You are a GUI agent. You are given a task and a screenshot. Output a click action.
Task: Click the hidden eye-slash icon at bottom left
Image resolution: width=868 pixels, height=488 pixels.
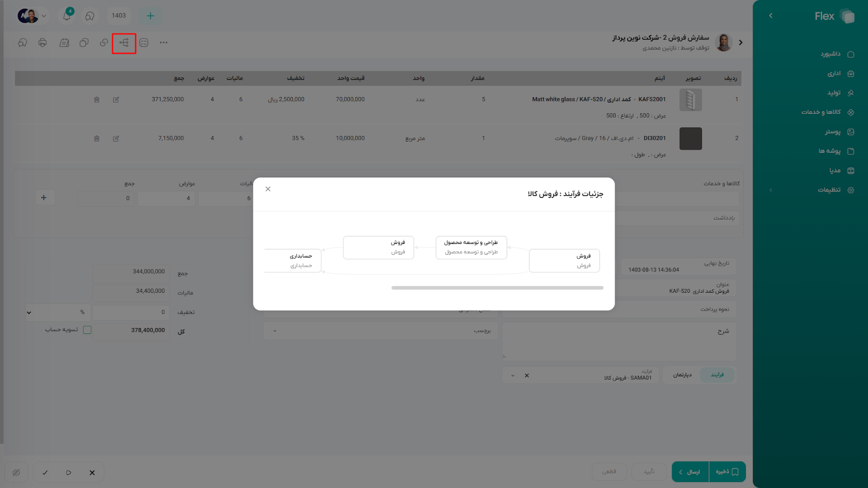16,472
